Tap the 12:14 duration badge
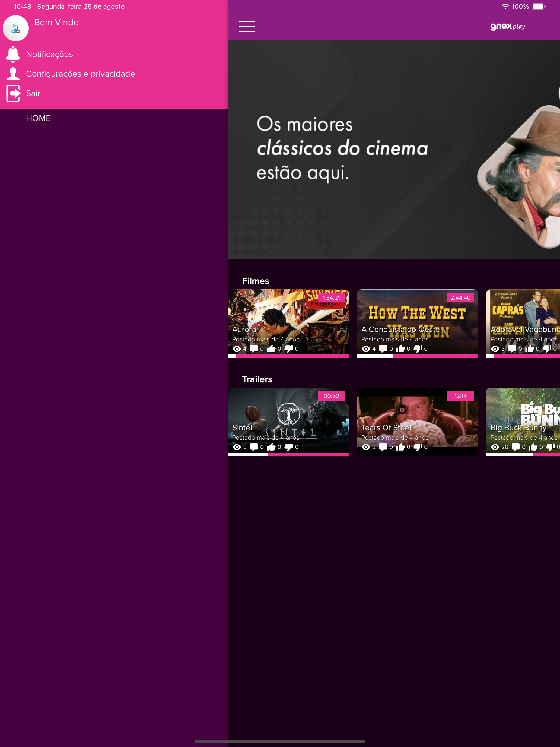Viewport: 560px width, 747px height. [x=460, y=396]
